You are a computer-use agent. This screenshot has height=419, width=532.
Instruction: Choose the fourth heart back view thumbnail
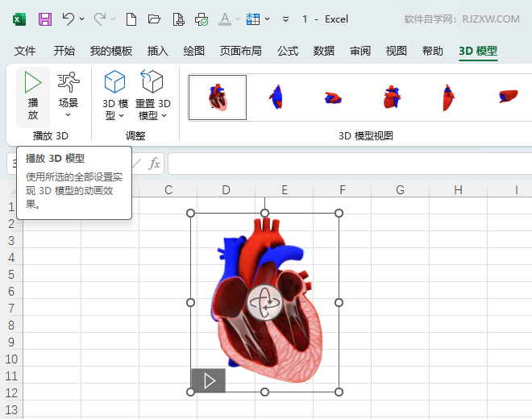pyautogui.click(x=392, y=97)
